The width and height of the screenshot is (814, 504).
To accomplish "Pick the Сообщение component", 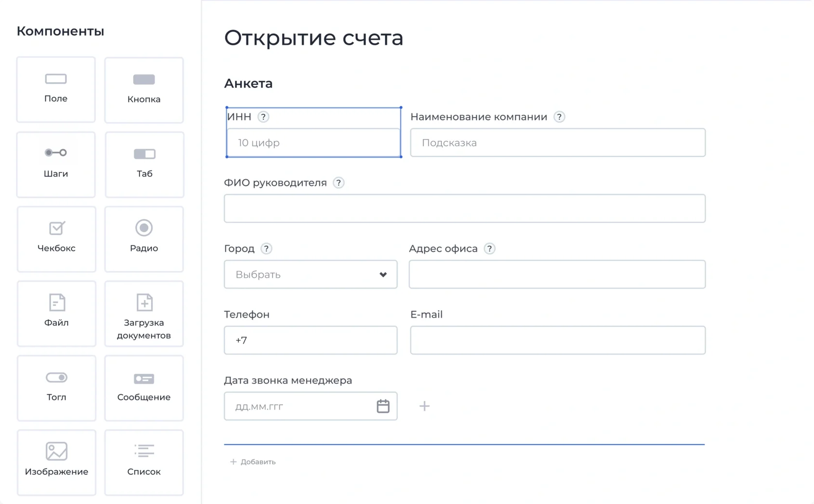I will 144,388.
